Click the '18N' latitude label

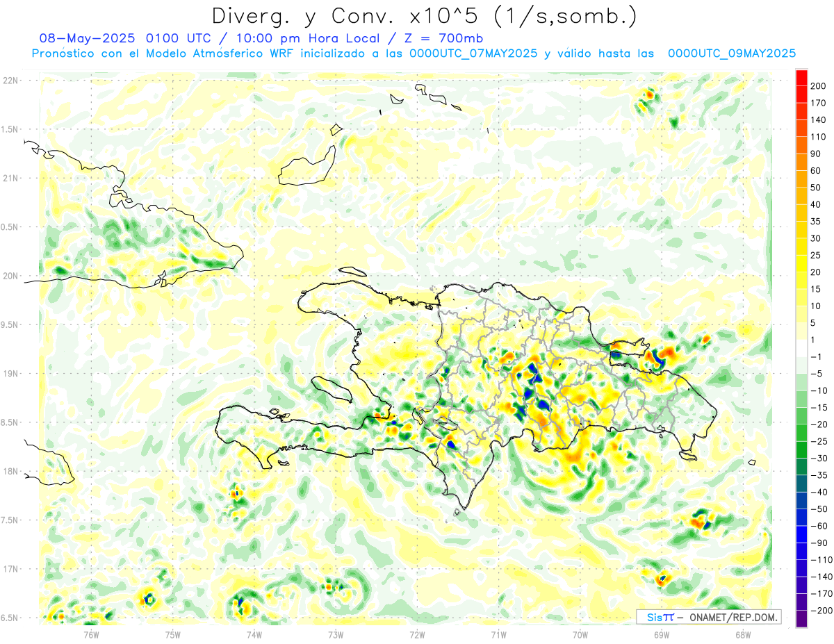pyautogui.click(x=10, y=471)
